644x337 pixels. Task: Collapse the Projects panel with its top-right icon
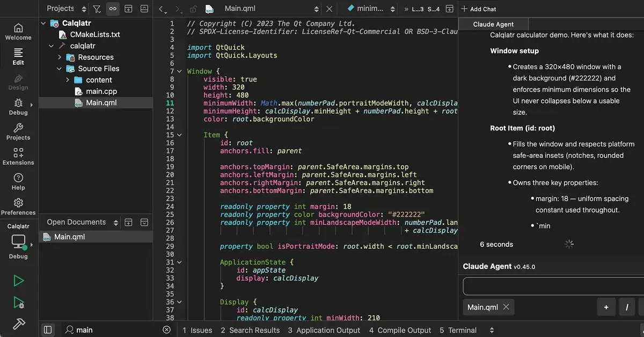(144, 9)
